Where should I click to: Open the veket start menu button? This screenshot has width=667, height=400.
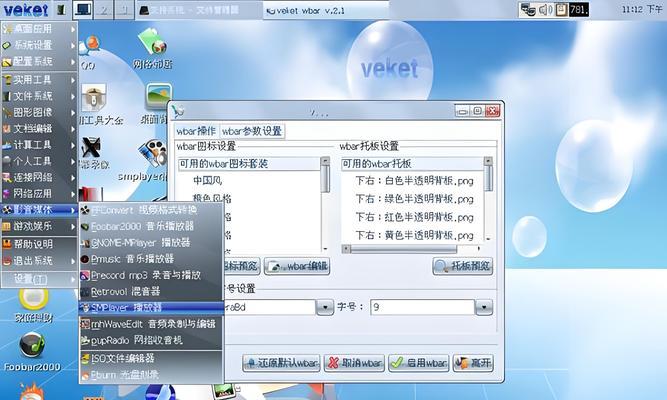click(x=26, y=9)
